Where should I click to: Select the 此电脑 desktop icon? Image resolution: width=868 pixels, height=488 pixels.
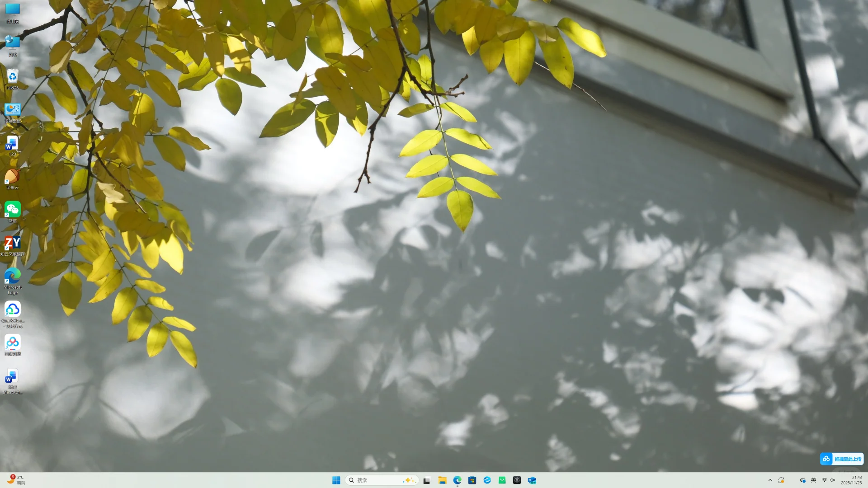pyautogui.click(x=12, y=11)
